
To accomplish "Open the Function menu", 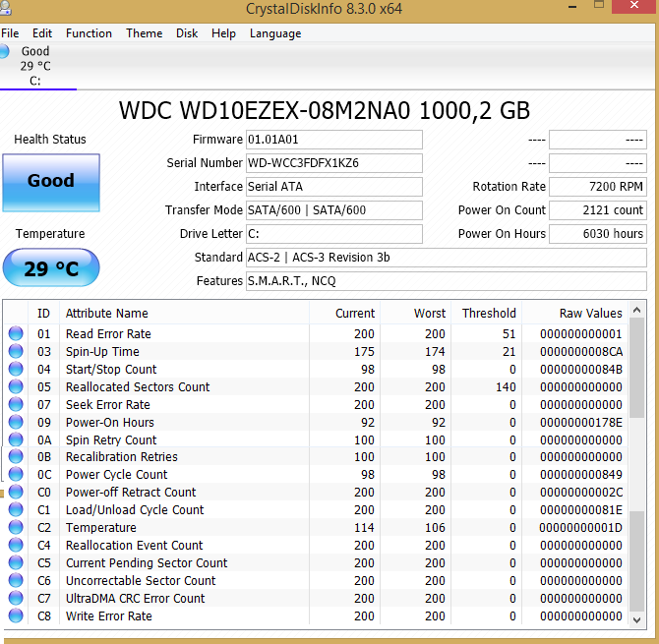I will tap(89, 33).
